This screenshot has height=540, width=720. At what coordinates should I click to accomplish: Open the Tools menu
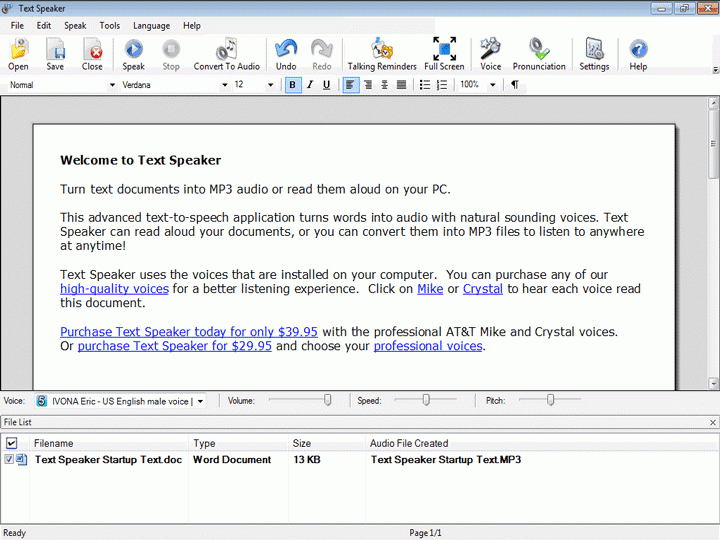click(110, 25)
